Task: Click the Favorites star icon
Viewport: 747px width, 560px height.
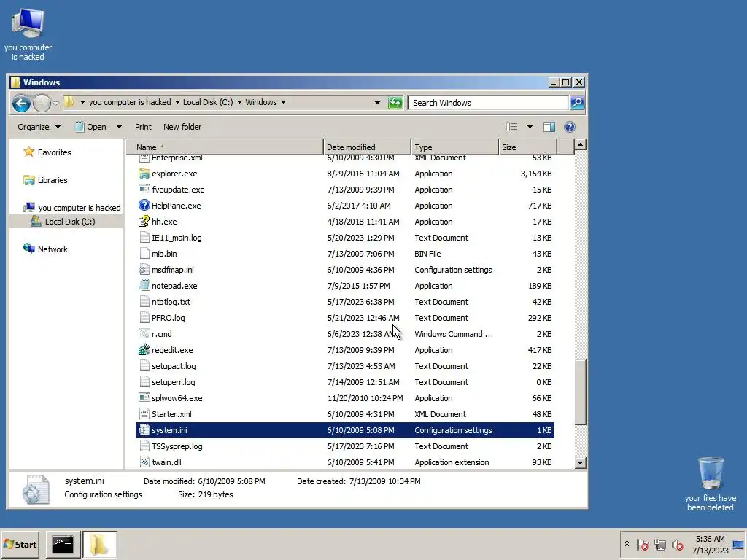Action: coord(29,152)
